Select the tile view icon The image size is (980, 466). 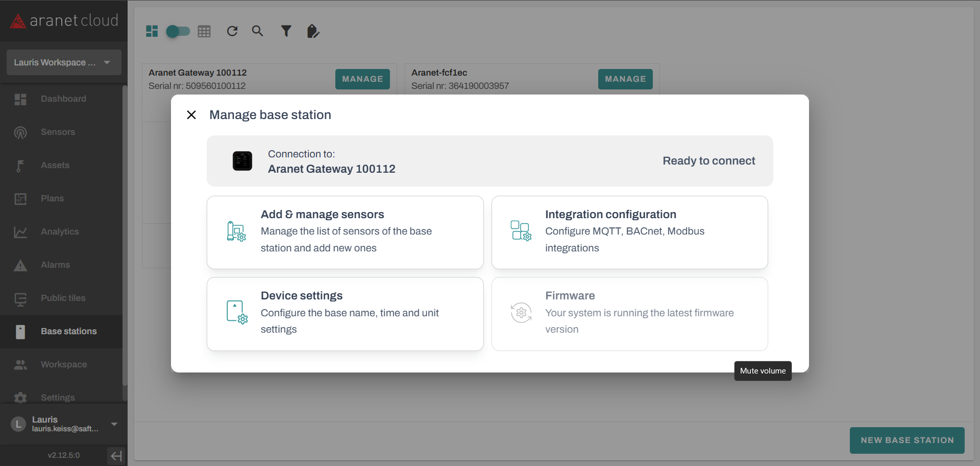pos(152,31)
